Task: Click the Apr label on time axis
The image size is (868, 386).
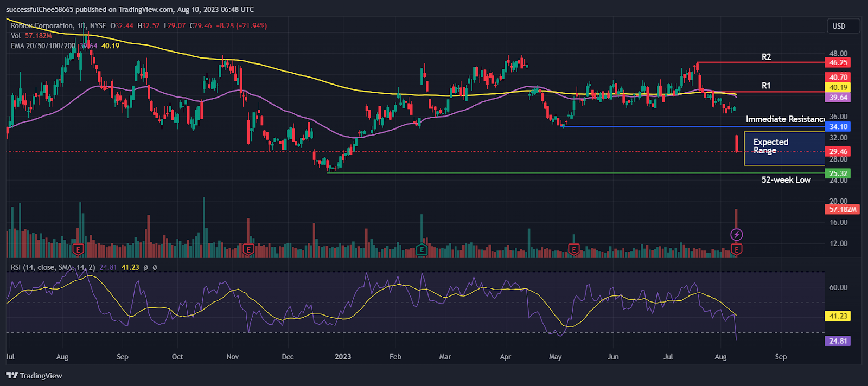Action: pyautogui.click(x=506, y=357)
